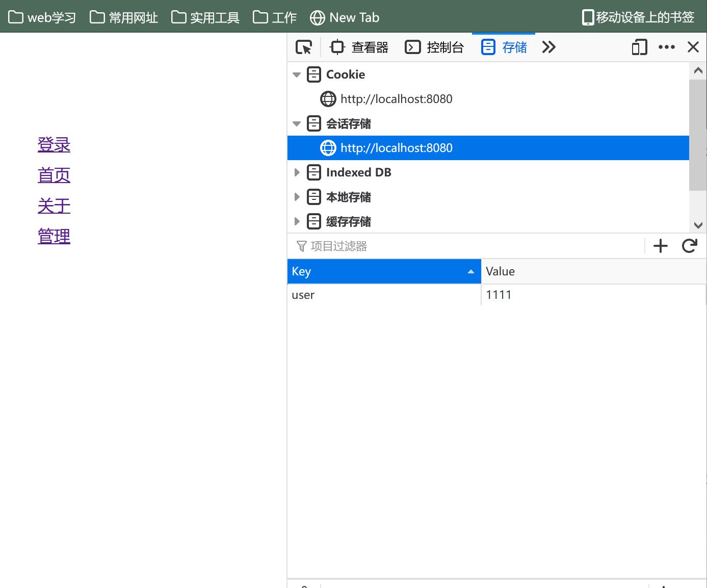Expand the Indexed DB section
Screen dimensions: 707x588
(x=297, y=172)
